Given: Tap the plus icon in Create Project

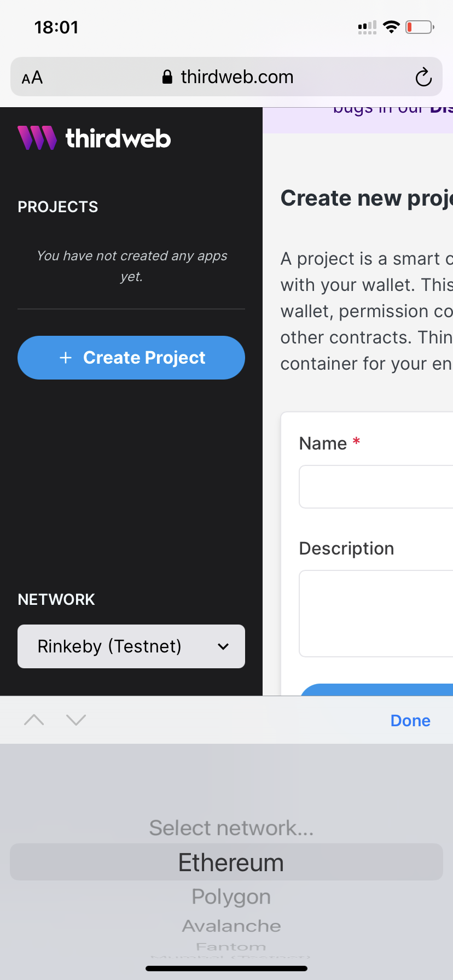Looking at the screenshot, I should tap(66, 358).
